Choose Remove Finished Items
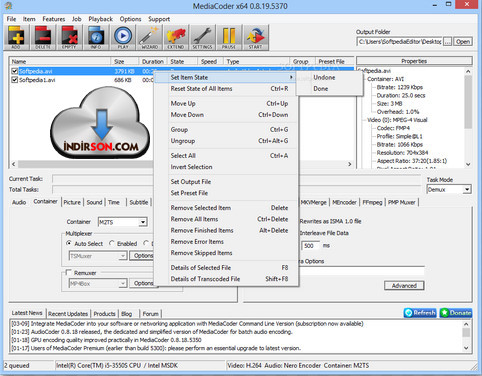 point(227,230)
